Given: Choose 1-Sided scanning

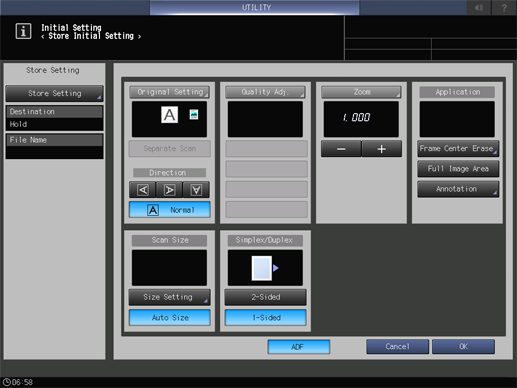Looking at the screenshot, I should tap(266, 318).
